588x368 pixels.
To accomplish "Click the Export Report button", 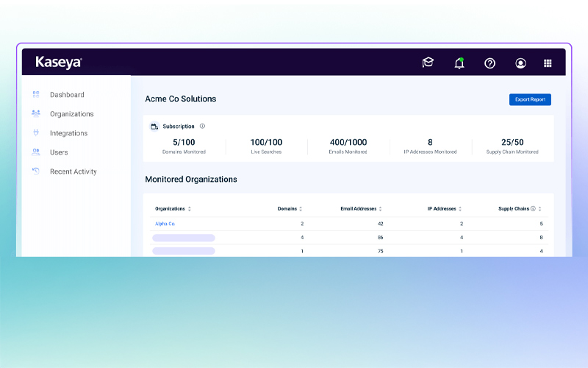I will (x=530, y=99).
